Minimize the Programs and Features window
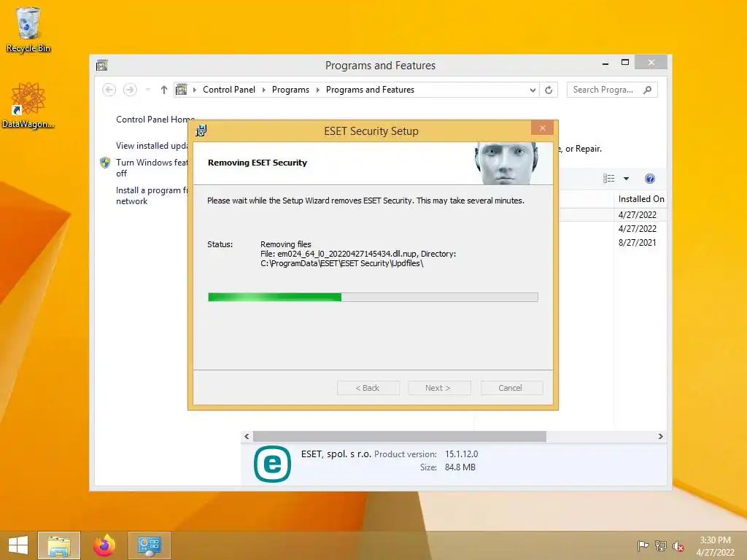 [x=605, y=63]
